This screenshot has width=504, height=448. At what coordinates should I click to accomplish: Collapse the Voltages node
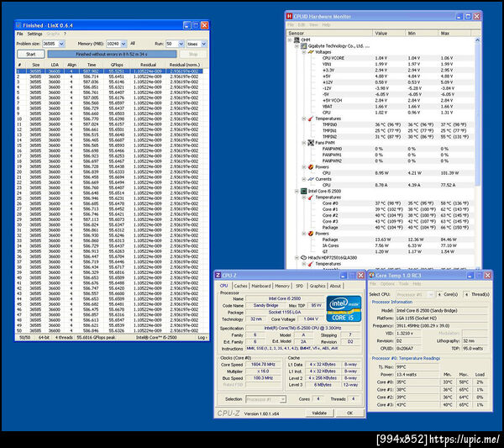click(x=304, y=52)
